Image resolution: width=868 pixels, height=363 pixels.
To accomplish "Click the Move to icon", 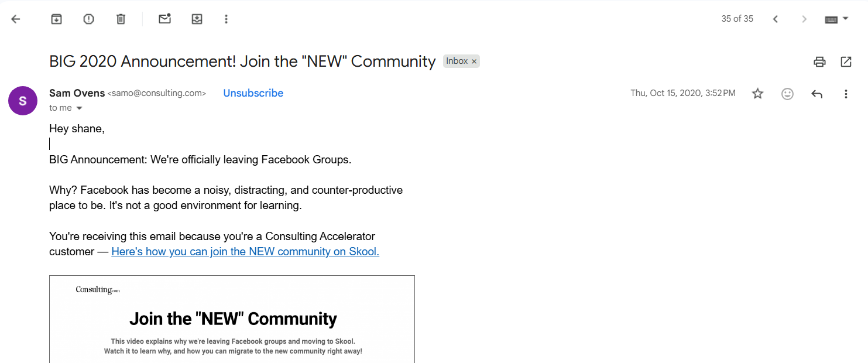I will pyautogui.click(x=197, y=19).
